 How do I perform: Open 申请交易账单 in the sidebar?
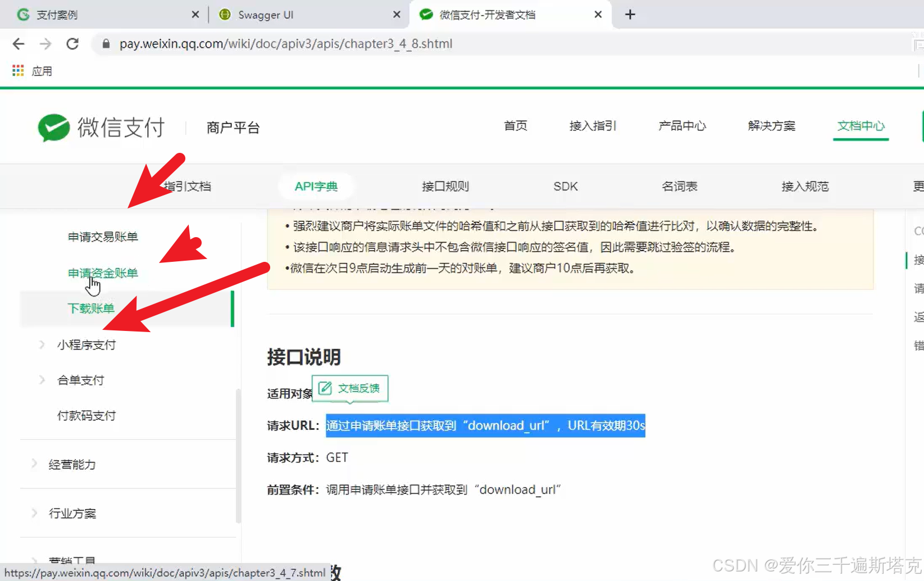pos(103,237)
